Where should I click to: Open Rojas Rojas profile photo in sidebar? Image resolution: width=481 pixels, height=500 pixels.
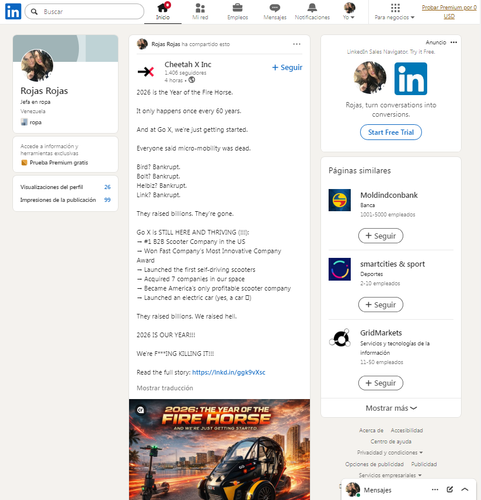coord(37,65)
